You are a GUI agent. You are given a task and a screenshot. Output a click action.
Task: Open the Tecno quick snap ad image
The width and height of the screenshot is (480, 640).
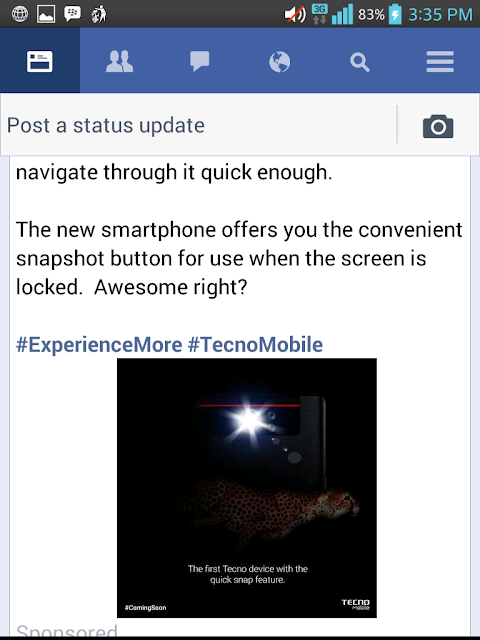point(247,488)
